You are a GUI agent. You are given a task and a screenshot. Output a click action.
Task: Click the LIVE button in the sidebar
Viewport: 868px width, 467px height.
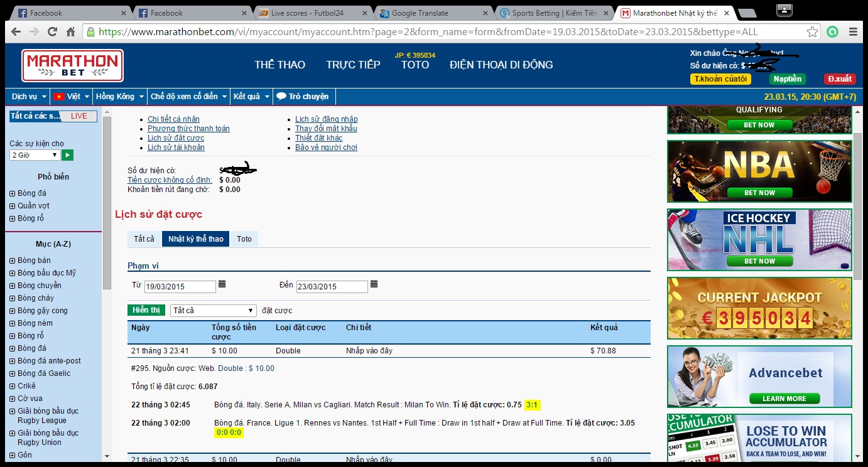click(79, 116)
